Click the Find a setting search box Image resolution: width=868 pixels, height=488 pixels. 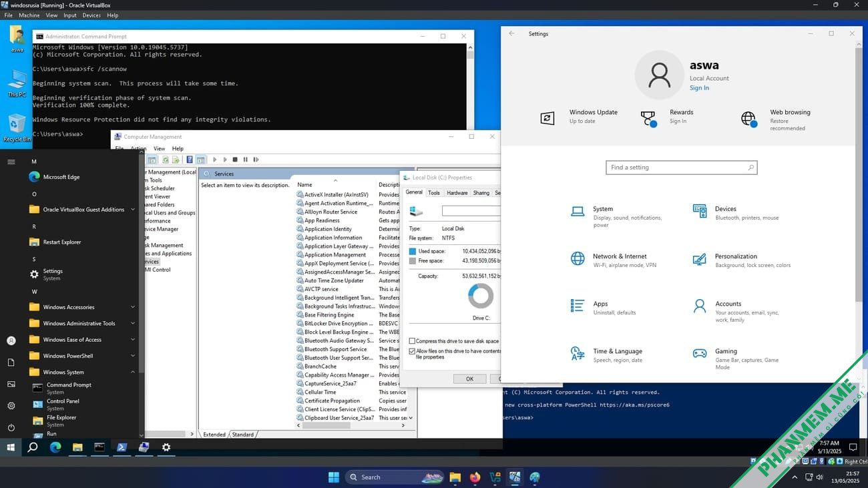pyautogui.click(x=682, y=168)
